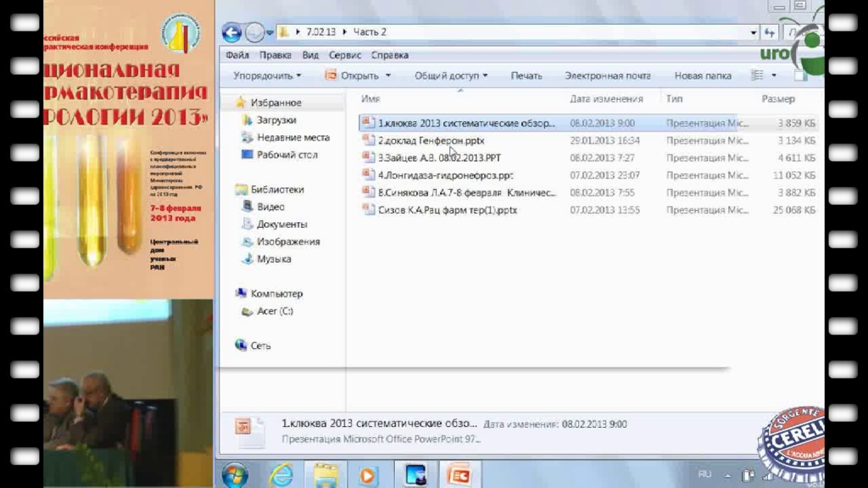868x488 pixels.
Task: Click the RU language indicator in tray
Action: pyautogui.click(x=704, y=474)
